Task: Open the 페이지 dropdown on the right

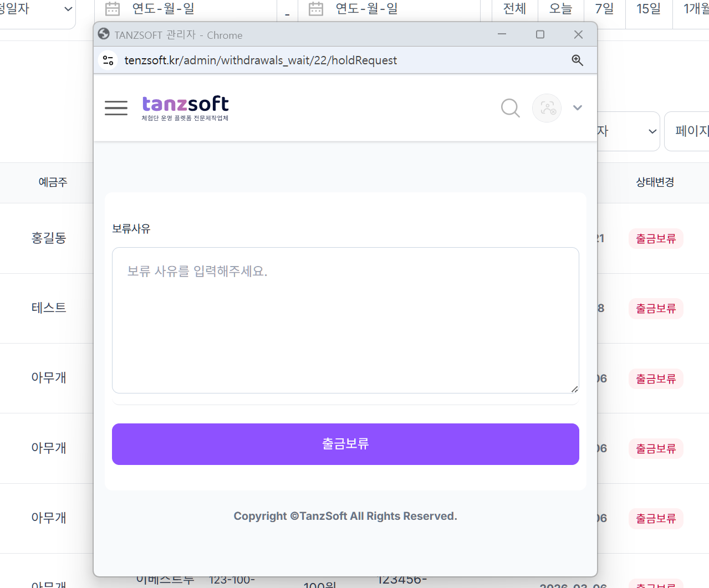Action: (695, 131)
